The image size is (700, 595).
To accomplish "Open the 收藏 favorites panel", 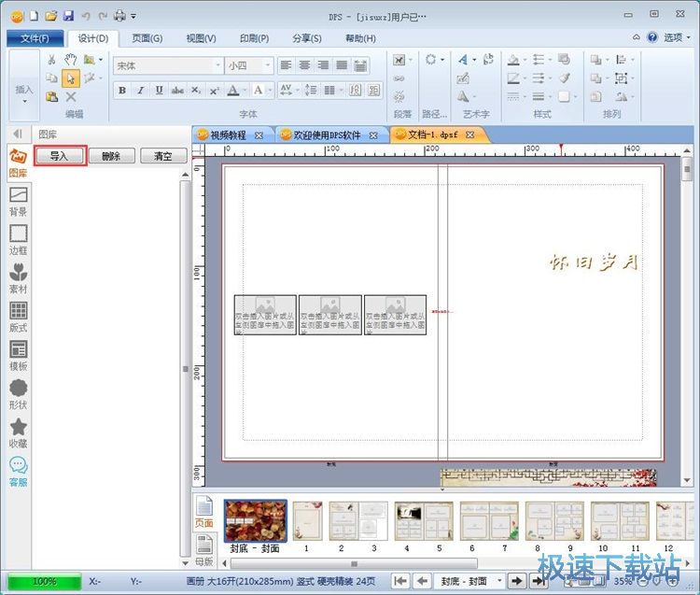I will (18, 432).
